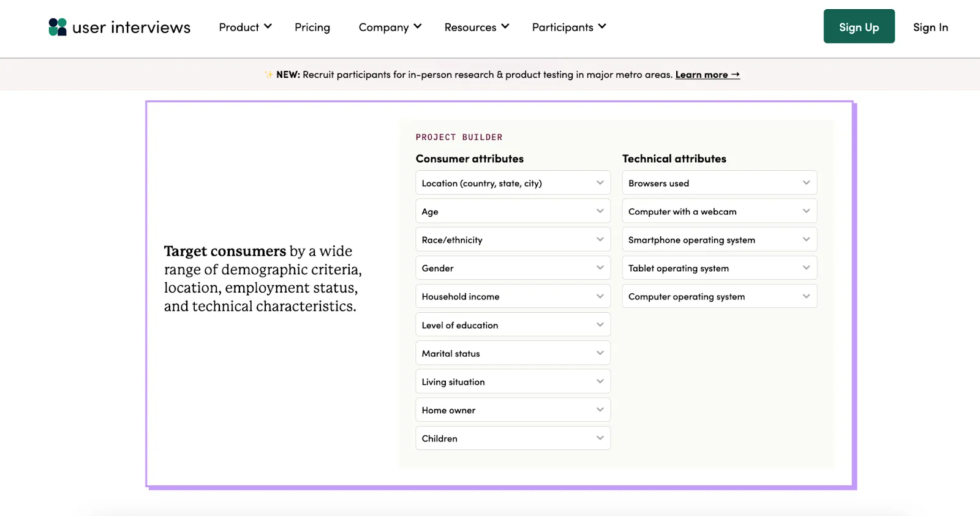This screenshot has width=980, height=516.
Task: Click the chevron arrow beside Resources
Action: point(505,26)
